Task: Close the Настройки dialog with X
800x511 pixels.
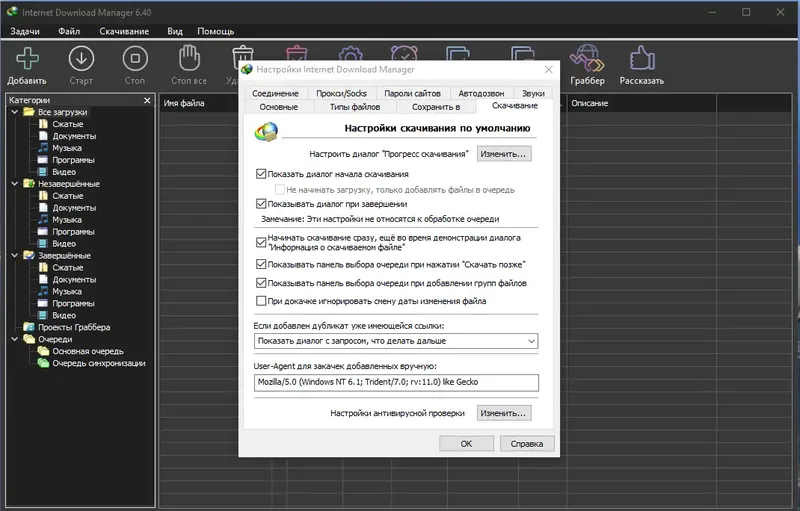Action: pos(548,69)
